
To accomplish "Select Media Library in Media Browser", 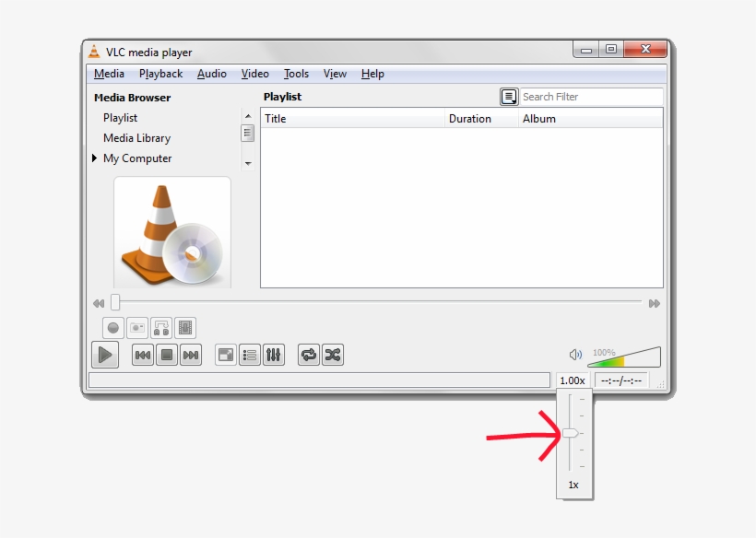I will [137, 138].
